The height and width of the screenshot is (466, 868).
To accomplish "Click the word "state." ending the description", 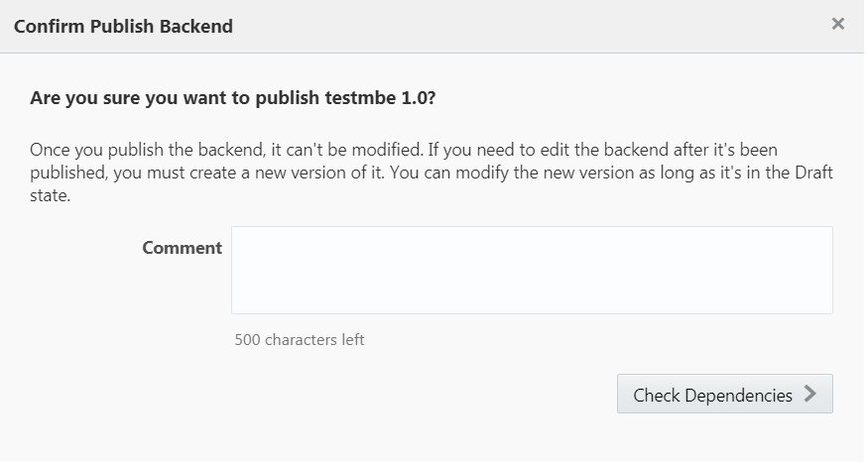I will pos(50,195).
